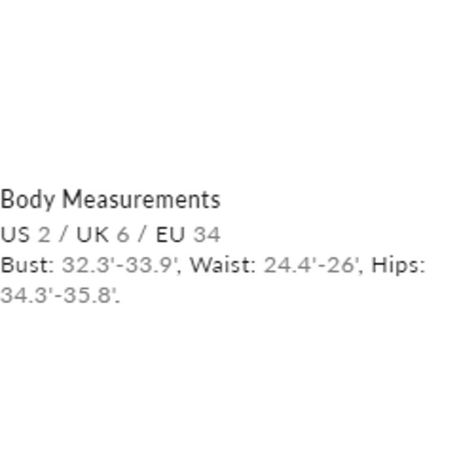Viewport: 476px width, 476px height.
Task: Click the Bust label
Action: tap(27, 265)
